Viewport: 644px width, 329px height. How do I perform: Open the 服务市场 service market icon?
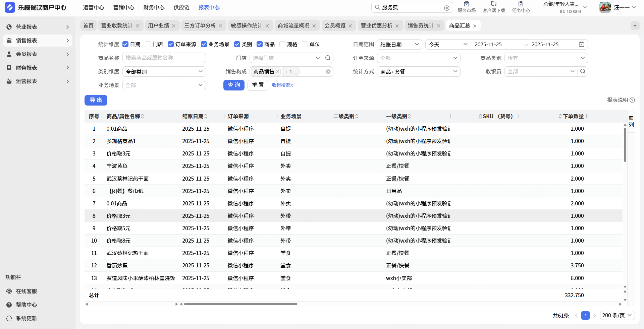point(466,4)
